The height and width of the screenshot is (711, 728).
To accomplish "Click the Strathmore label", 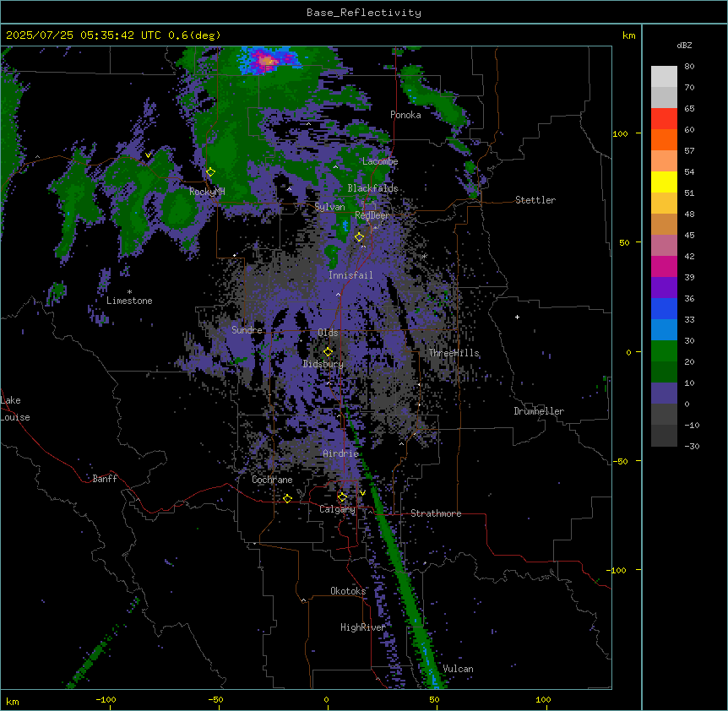I will click(436, 513).
